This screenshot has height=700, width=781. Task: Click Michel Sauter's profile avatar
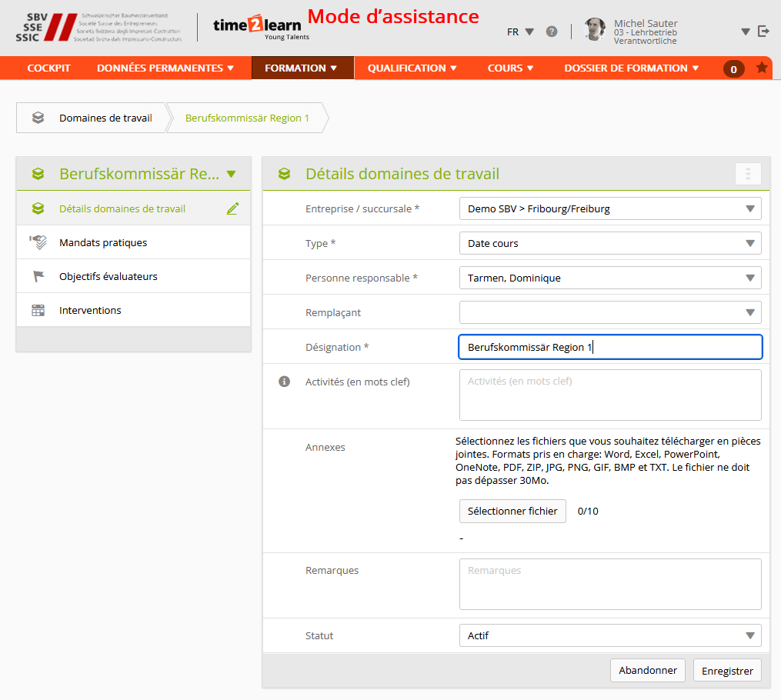pos(595,30)
